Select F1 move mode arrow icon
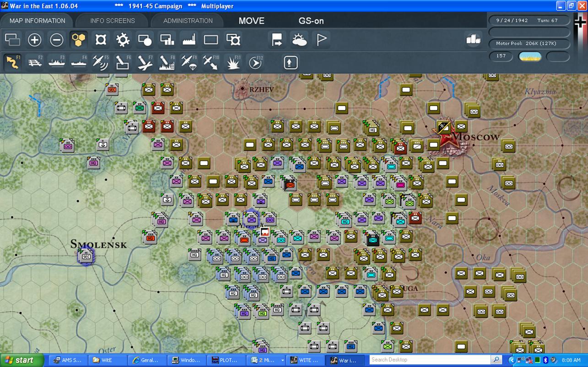Screen dimensions: 588x367 point(12,62)
